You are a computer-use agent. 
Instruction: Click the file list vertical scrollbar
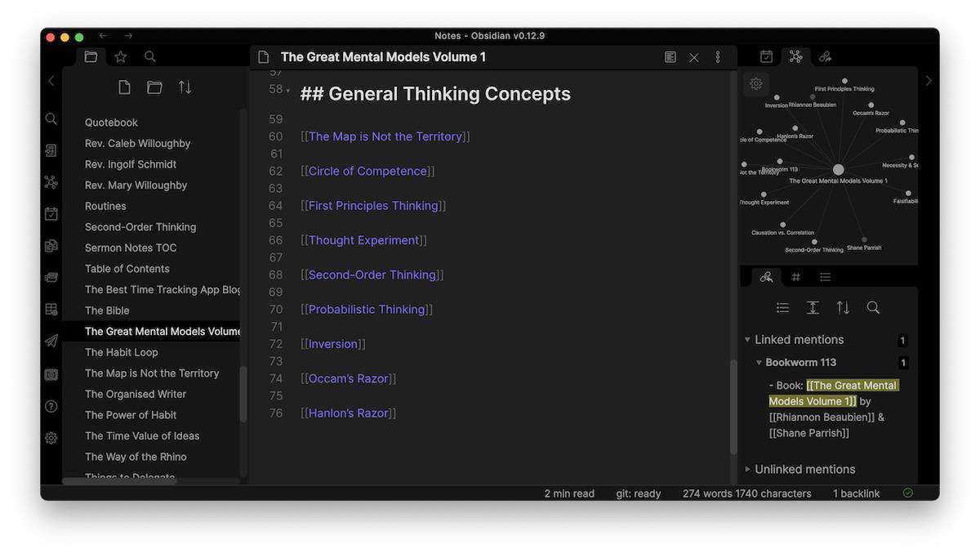point(243,394)
